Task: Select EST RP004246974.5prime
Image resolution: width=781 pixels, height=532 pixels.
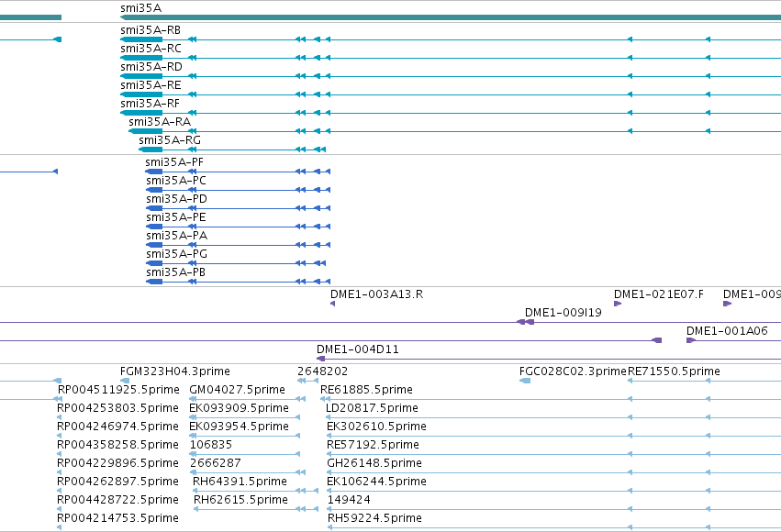Action: click(117, 427)
